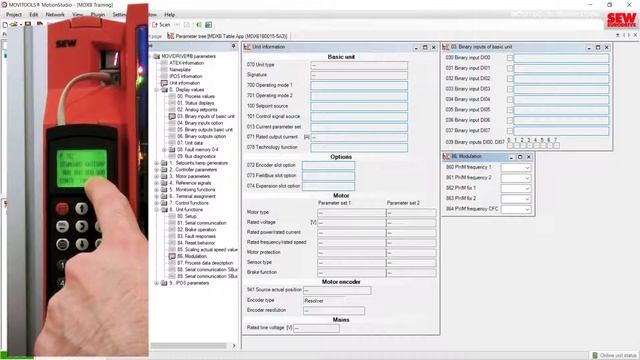Select Nameplate in the parameter tree

(180, 70)
